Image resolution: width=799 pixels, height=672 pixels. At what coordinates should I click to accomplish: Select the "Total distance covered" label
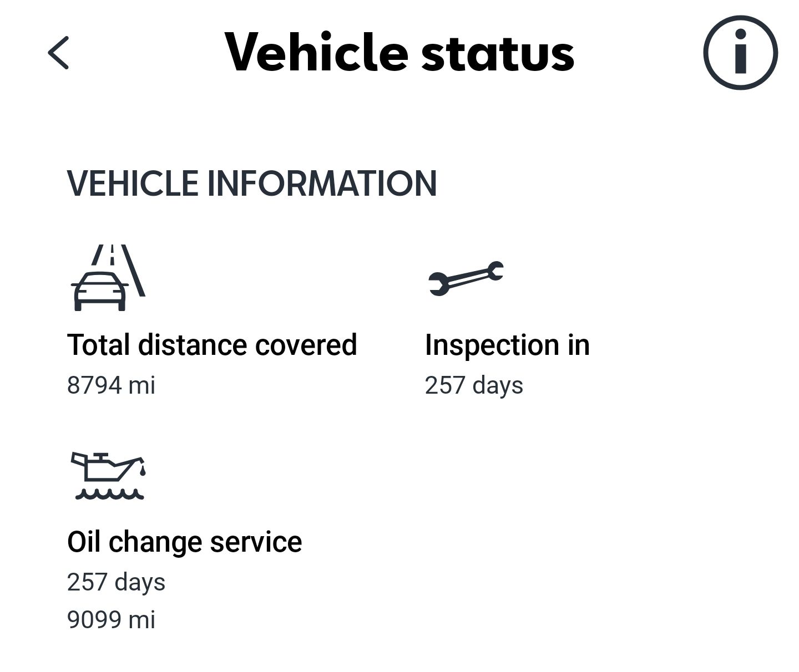tap(211, 345)
